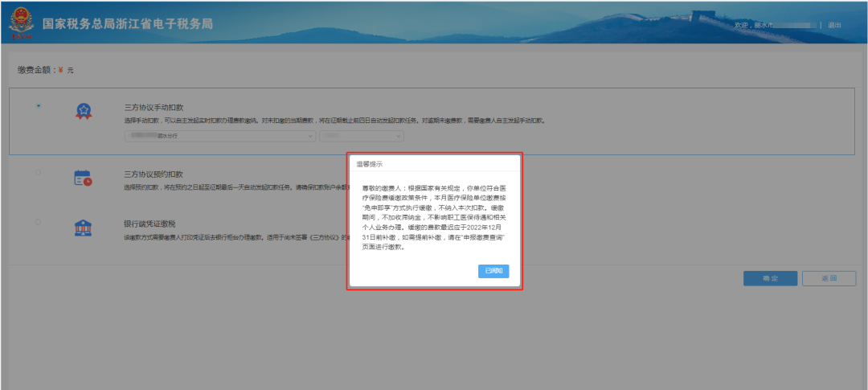Click the 退出 logout link

pos(835,26)
